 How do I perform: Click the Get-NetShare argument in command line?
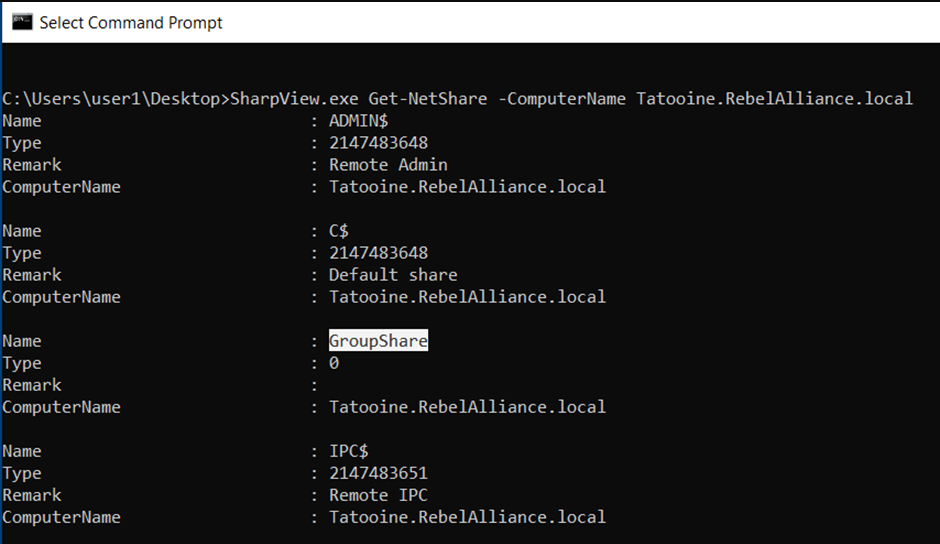(427, 98)
